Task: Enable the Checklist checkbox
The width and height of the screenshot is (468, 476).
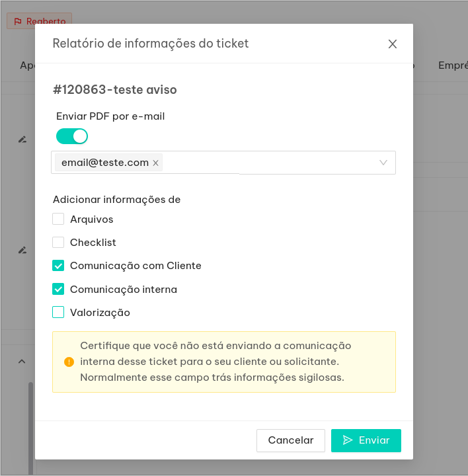Action: tap(58, 242)
